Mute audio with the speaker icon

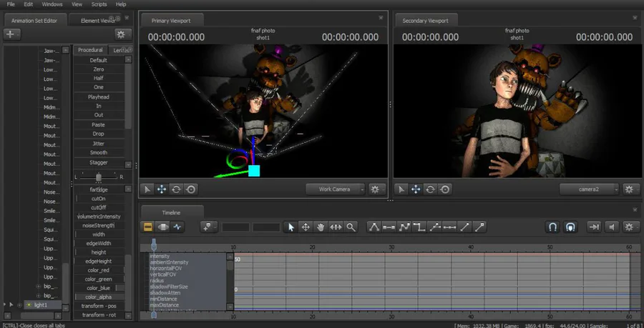pos(612,227)
